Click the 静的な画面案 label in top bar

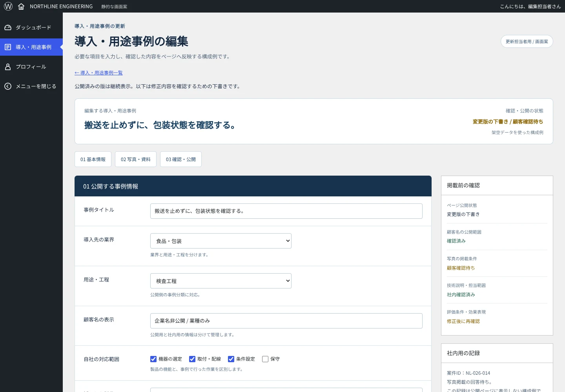point(114,7)
